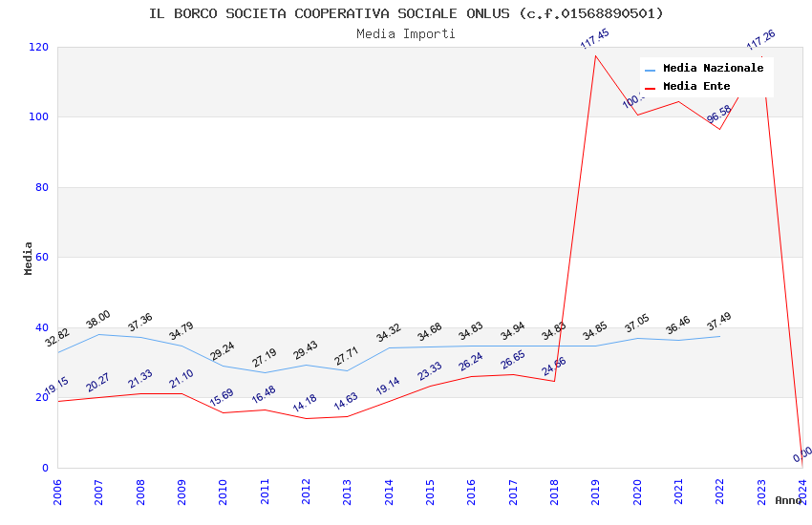Select the 'Media Ente' legend label
This screenshot has width=812, height=525.
point(696,86)
